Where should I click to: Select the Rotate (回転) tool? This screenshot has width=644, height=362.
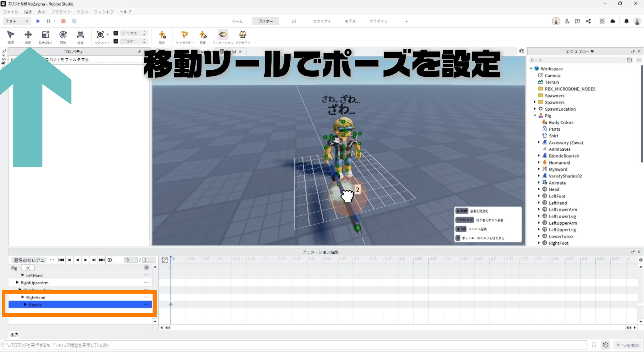63,35
